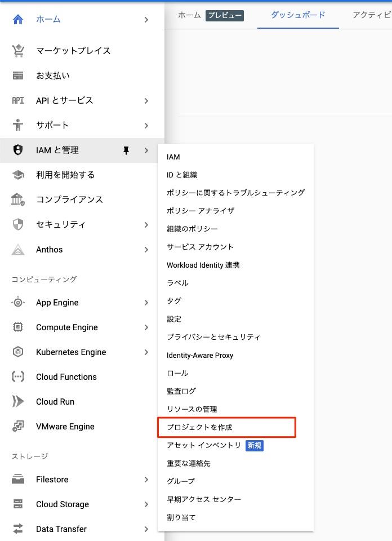Image resolution: width=392 pixels, height=541 pixels.
Task: Select 設定 in the IAM submenu
Action: [x=174, y=319]
